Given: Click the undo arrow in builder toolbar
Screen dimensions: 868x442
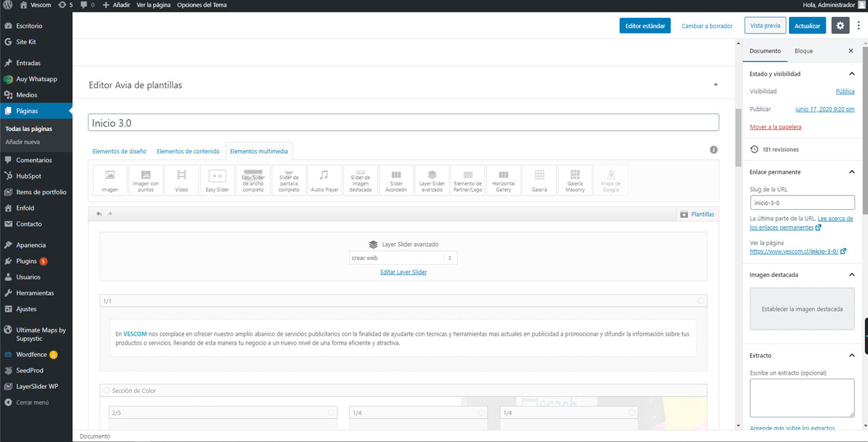Looking at the screenshot, I should pyautogui.click(x=99, y=214).
